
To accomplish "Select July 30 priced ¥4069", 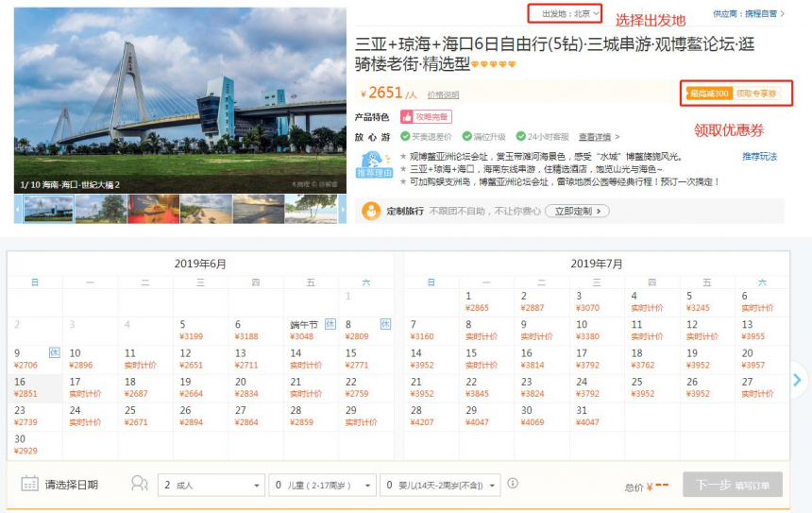I will (x=542, y=416).
